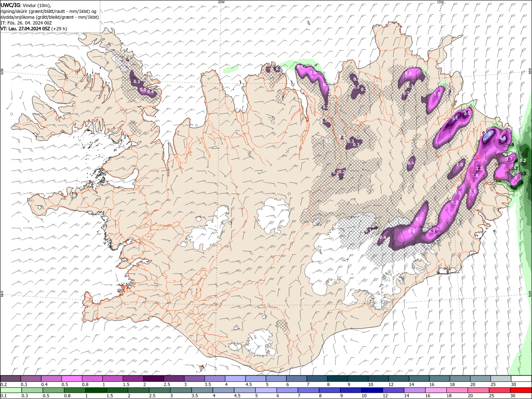532x399 pixels.
Task: Pick the bright pink swatch after 0.5 in upper legend
Action: [72, 379]
